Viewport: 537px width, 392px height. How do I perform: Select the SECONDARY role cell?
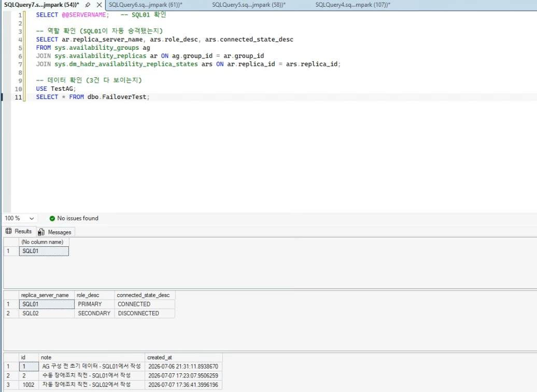tap(94, 313)
